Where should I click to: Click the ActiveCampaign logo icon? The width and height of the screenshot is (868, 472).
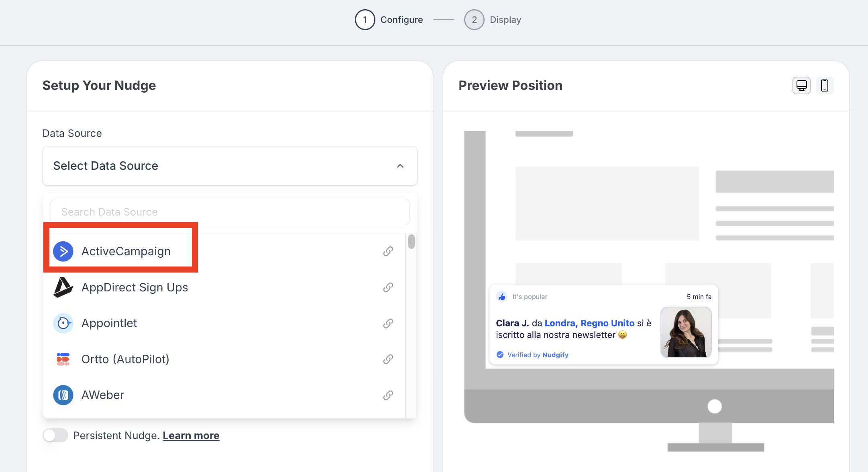63,251
